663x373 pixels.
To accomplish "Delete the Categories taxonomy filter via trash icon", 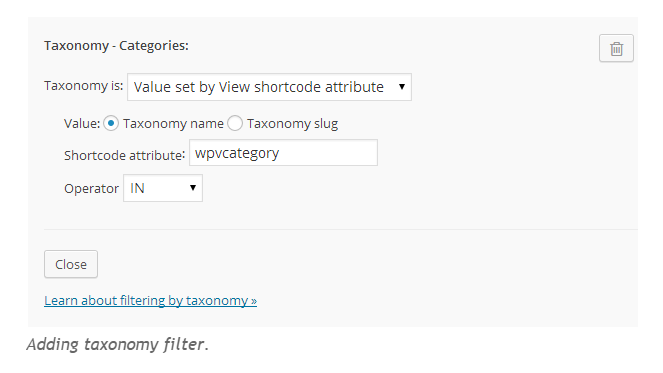I will pyautogui.click(x=616, y=48).
